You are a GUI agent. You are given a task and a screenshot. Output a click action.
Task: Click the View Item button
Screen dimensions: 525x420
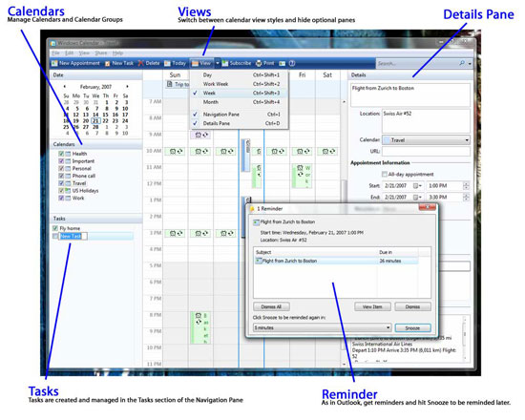tap(372, 306)
